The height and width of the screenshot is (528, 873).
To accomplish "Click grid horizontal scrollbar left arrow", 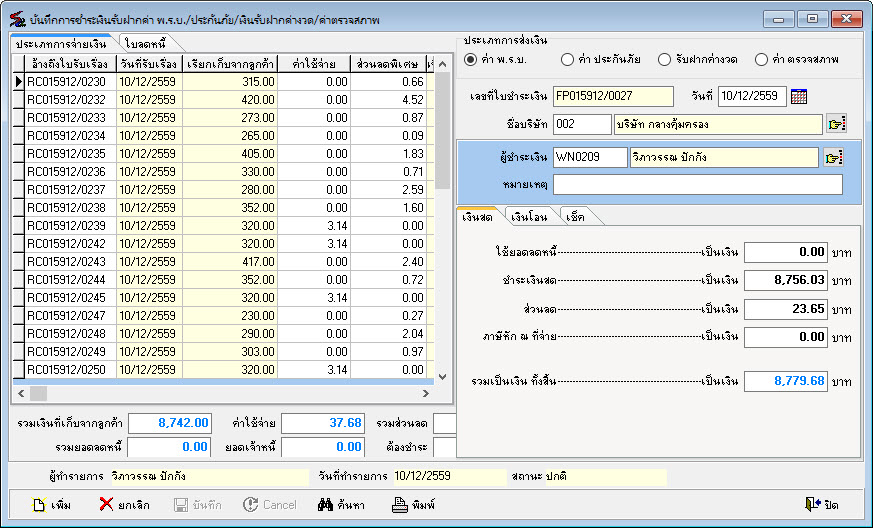I will pos(21,394).
